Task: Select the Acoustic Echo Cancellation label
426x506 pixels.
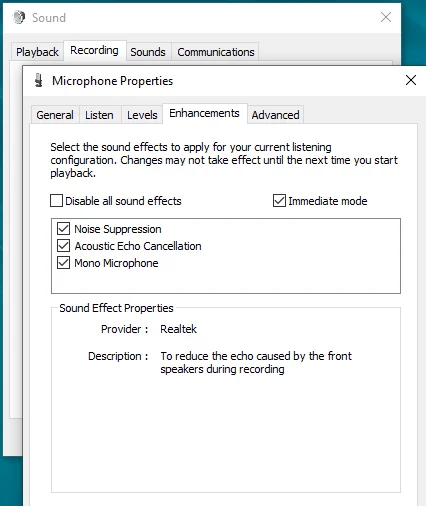Action: 138,246
